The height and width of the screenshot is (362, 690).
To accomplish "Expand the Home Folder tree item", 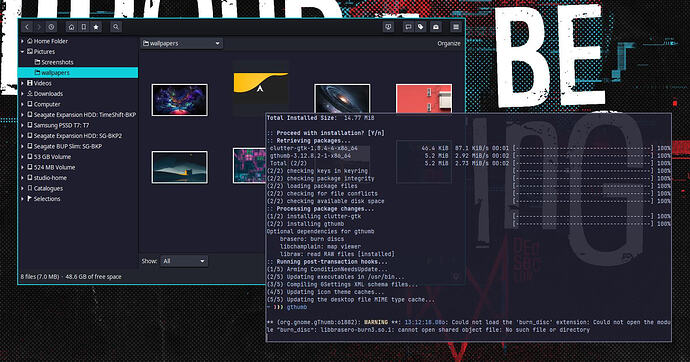I will (x=22, y=41).
